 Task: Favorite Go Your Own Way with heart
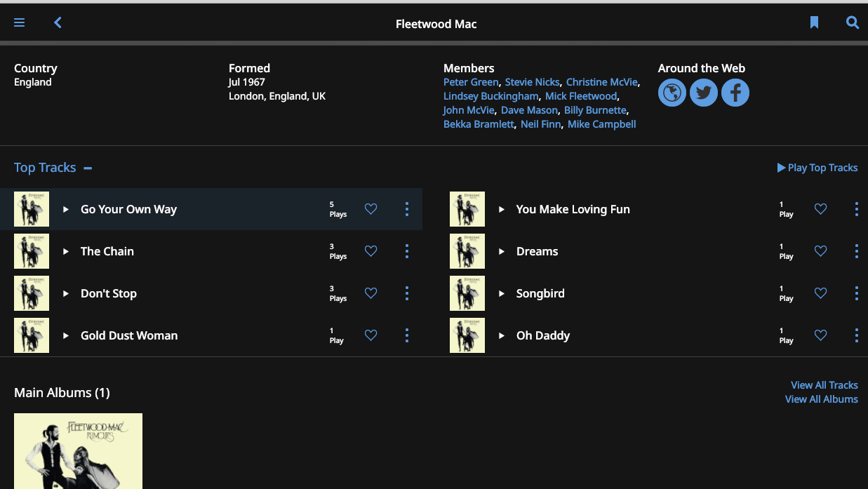pos(371,209)
